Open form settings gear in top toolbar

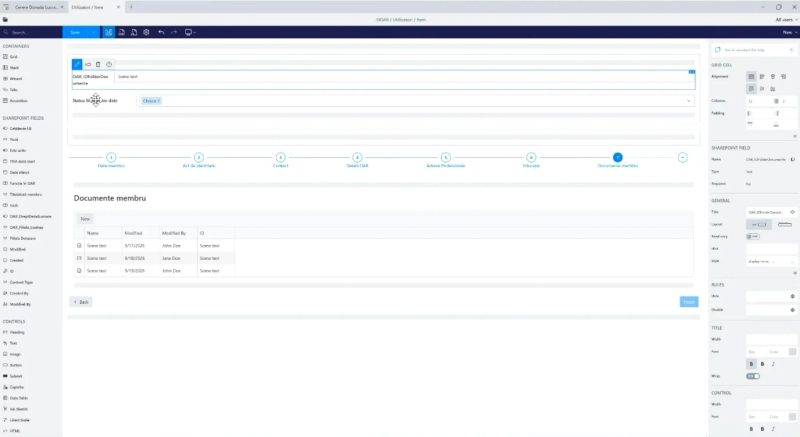coord(146,32)
